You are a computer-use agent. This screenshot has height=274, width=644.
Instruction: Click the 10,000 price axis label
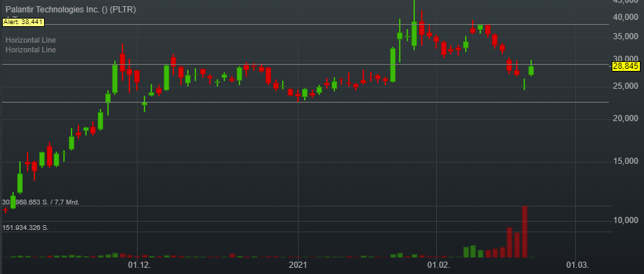[626, 220]
